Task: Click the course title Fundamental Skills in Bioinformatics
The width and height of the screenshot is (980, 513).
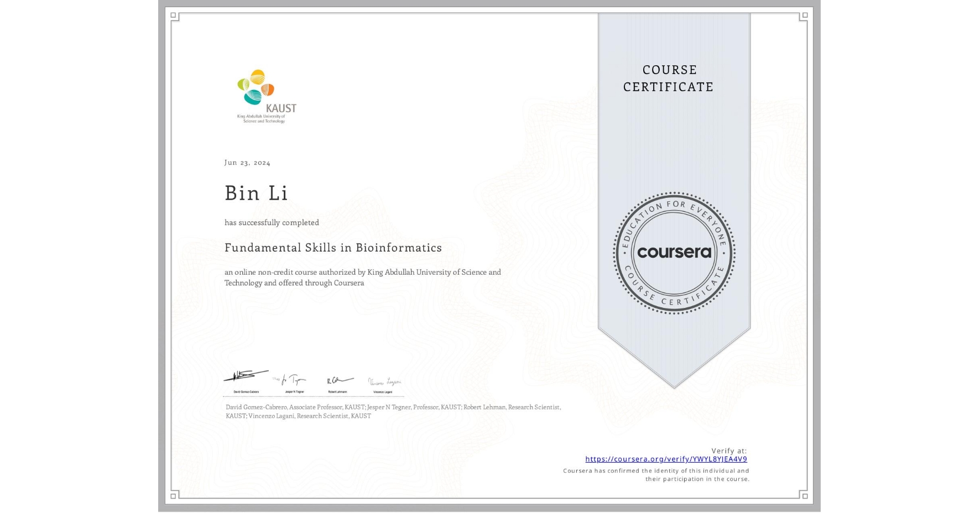Action: (333, 248)
